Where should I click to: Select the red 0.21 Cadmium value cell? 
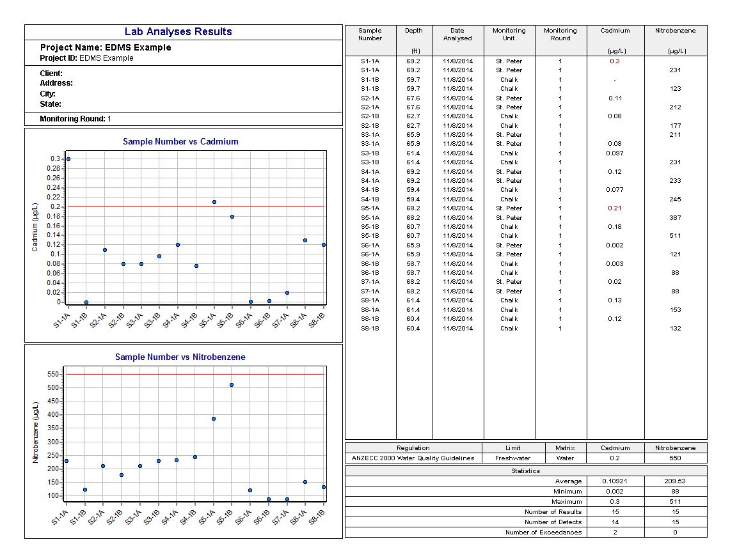pos(615,208)
